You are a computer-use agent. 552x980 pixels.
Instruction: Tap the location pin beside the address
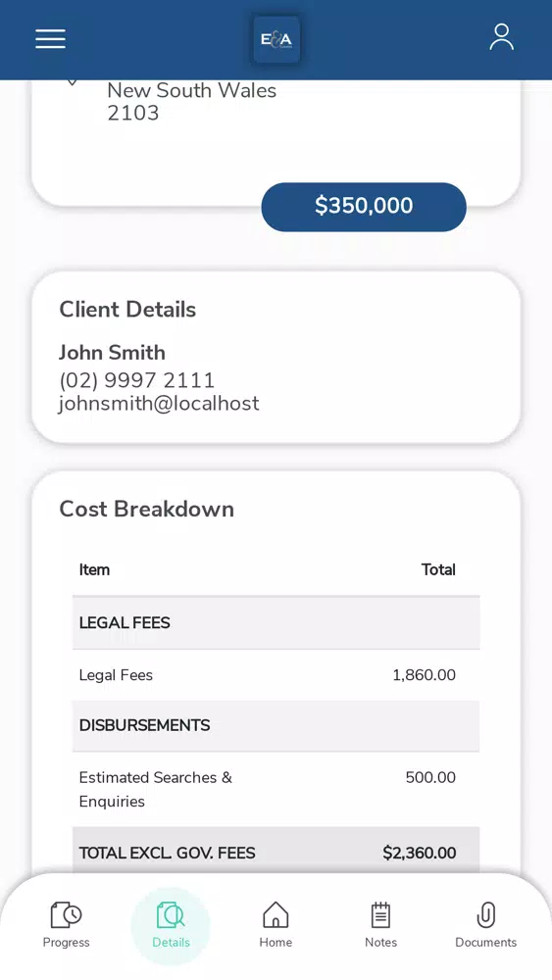[x=72, y=82]
